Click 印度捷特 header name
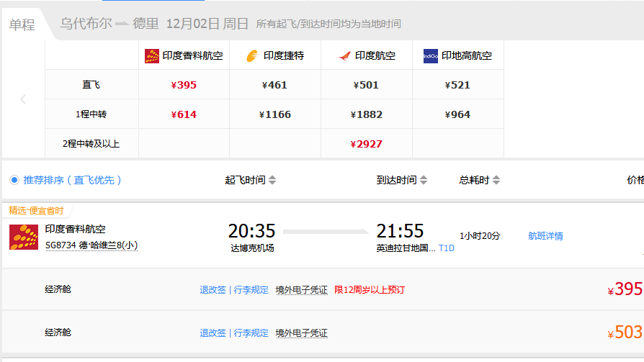 coord(284,56)
